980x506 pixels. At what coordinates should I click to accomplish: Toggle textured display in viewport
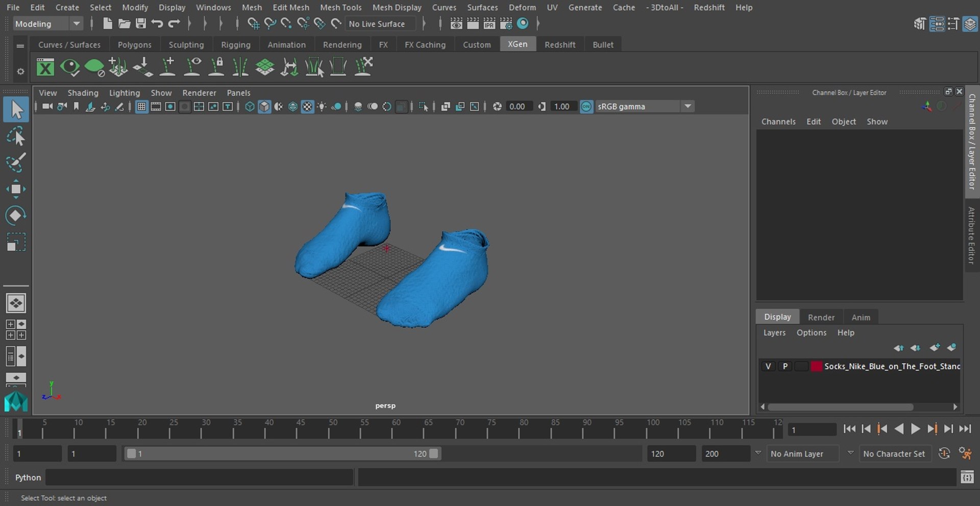pos(307,106)
